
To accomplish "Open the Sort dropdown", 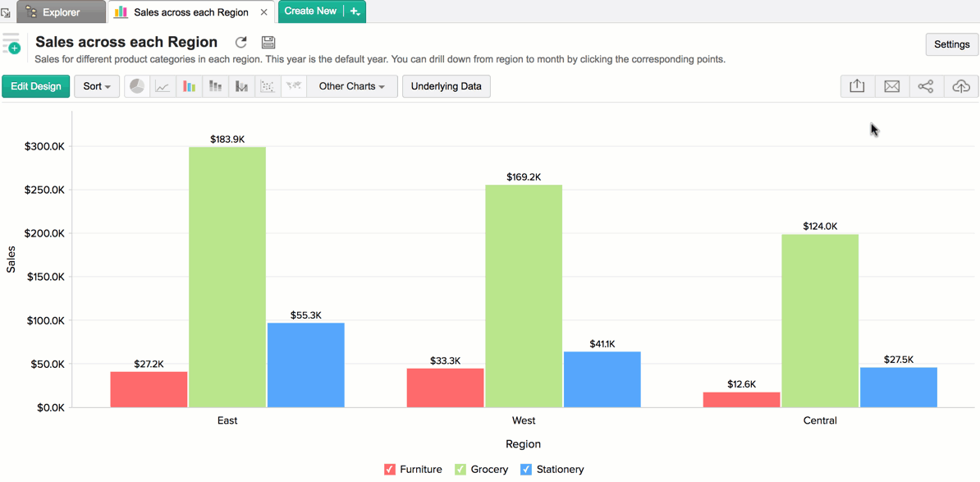I will point(97,86).
